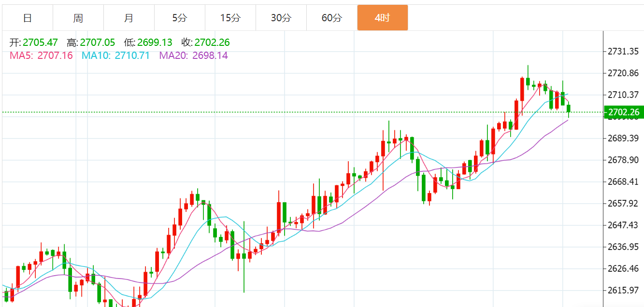Screen dimensions: 644x307
Task: Select the 15分 interval tab
Action: [230, 18]
